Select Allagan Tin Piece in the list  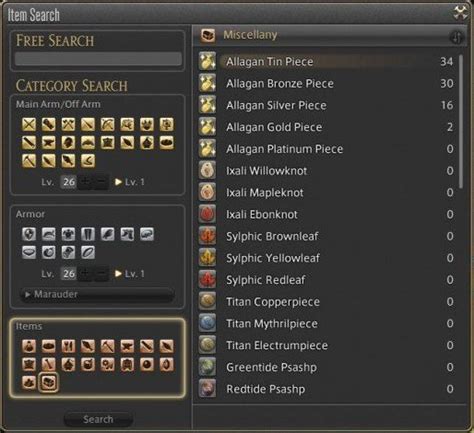pos(327,61)
